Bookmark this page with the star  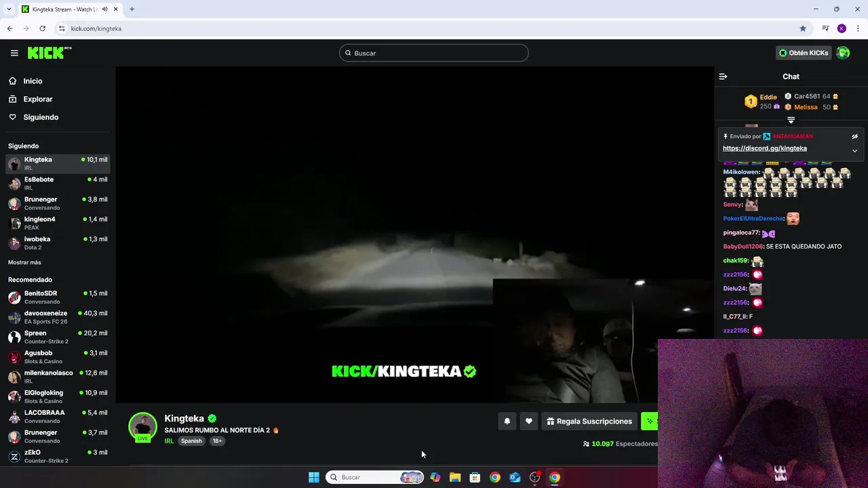click(803, 28)
